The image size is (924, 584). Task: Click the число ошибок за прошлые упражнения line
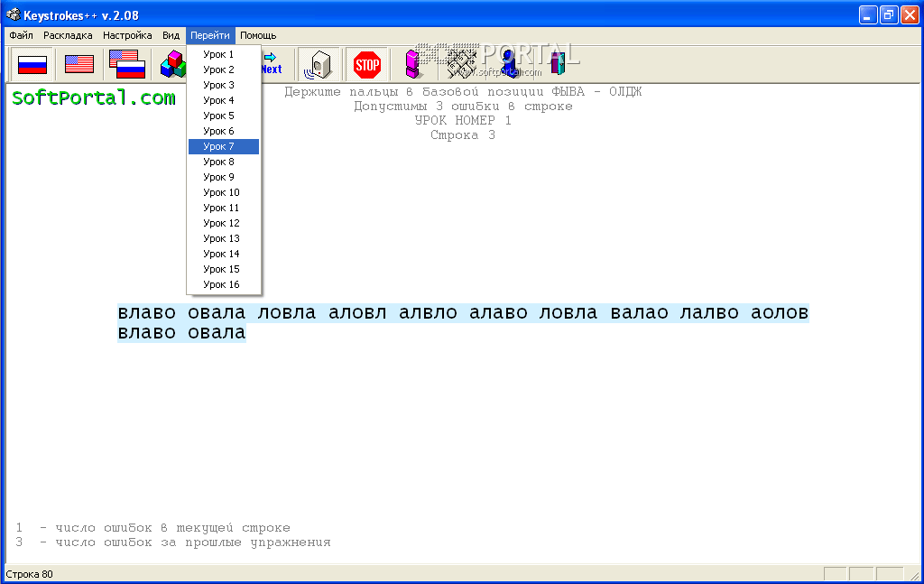[173, 542]
